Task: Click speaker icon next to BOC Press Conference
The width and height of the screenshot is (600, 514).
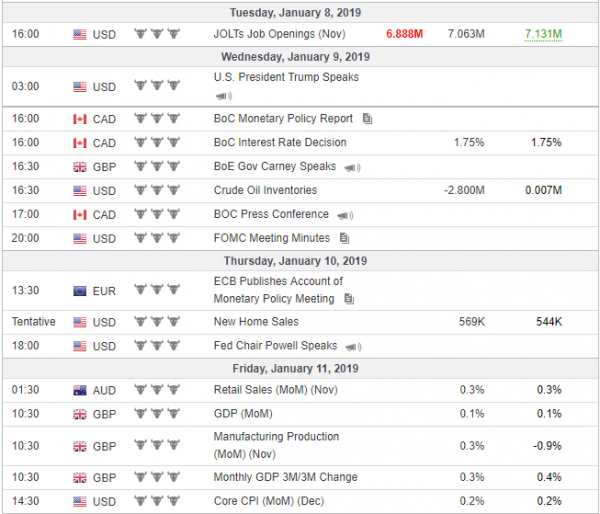Action: click(345, 215)
